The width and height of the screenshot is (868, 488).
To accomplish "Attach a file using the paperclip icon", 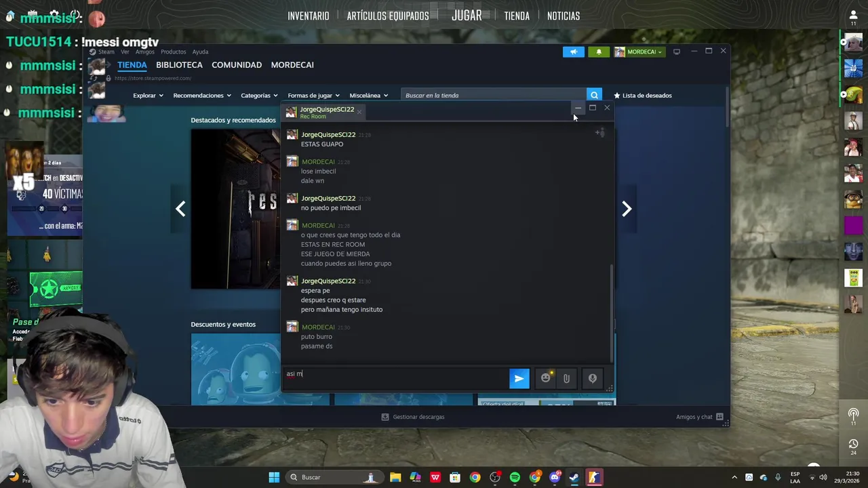I will (566, 378).
